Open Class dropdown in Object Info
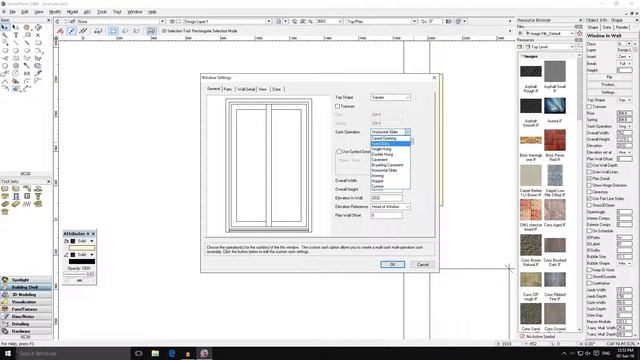The height and width of the screenshot is (360, 640). (625, 44)
